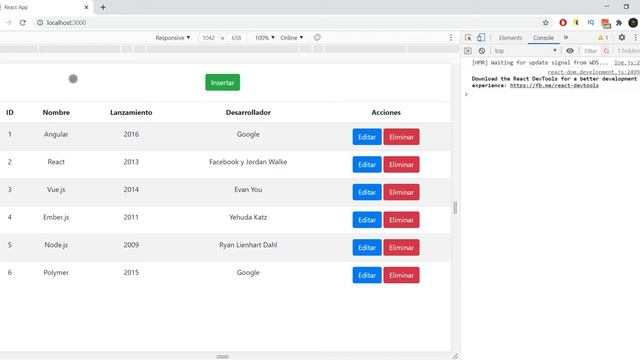The width and height of the screenshot is (640, 360).
Task: Reload the localhost page
Action: click(23, 22)
